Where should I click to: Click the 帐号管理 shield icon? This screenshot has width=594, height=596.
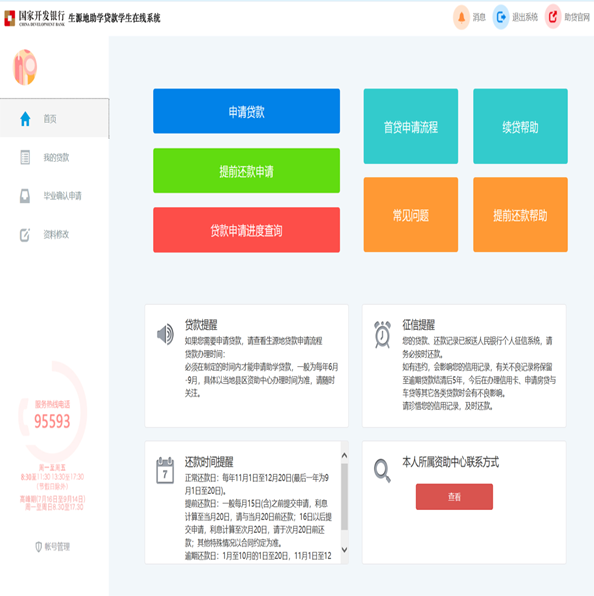coord(38,547)
